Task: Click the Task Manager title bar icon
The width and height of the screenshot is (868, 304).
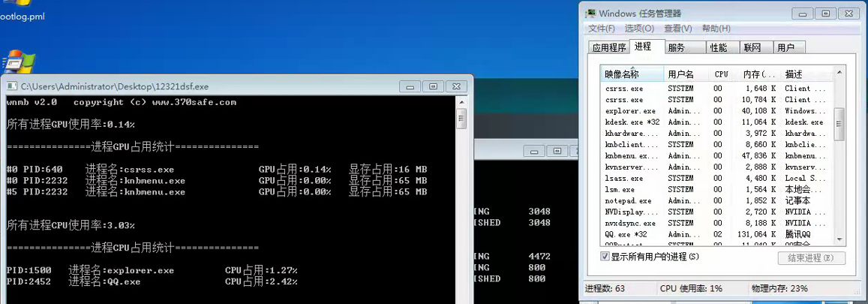Action: tap(592, 14)
